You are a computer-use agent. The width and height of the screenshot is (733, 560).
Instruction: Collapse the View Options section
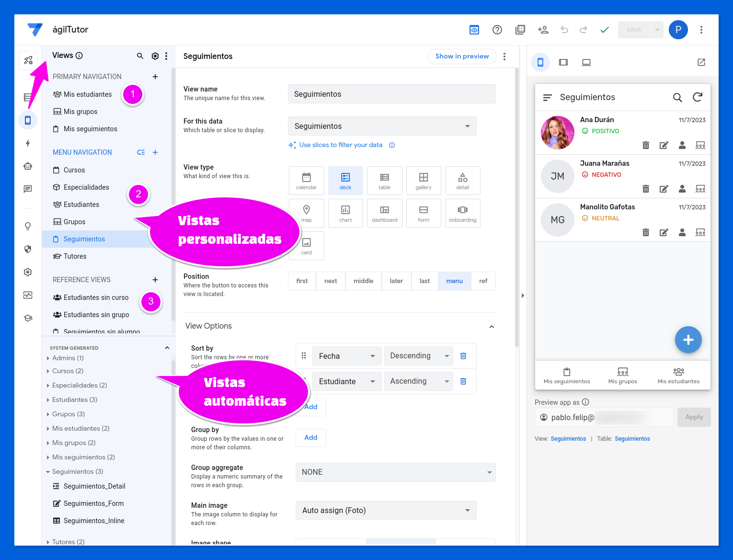(x=492, y=327)
